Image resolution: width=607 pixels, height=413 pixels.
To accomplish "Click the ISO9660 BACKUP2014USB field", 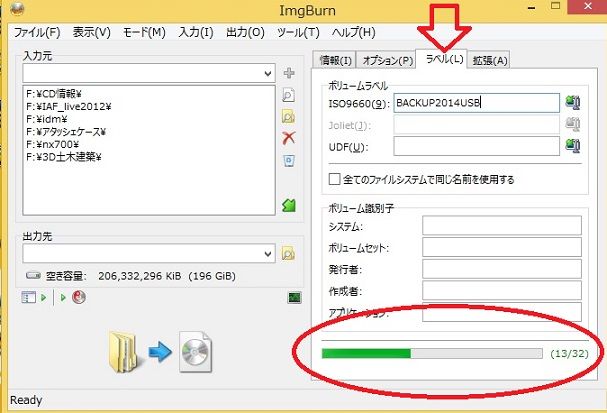I will click(x=477, y=103).
